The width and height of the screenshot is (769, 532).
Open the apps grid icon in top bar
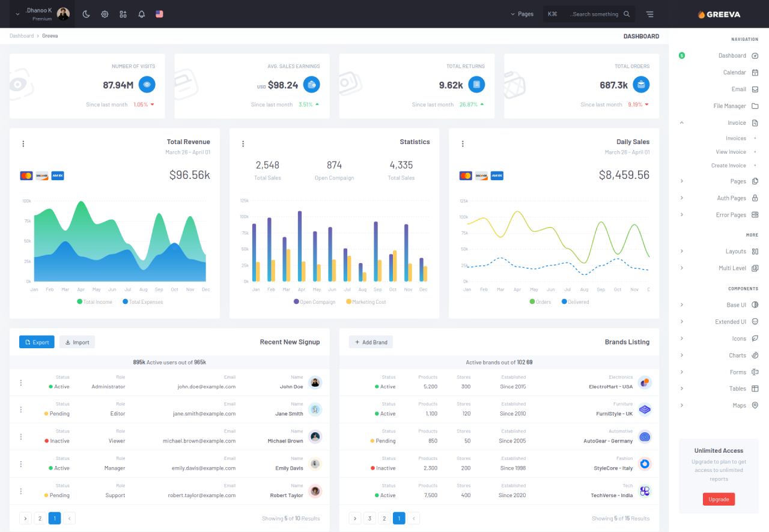coord(123,14)
